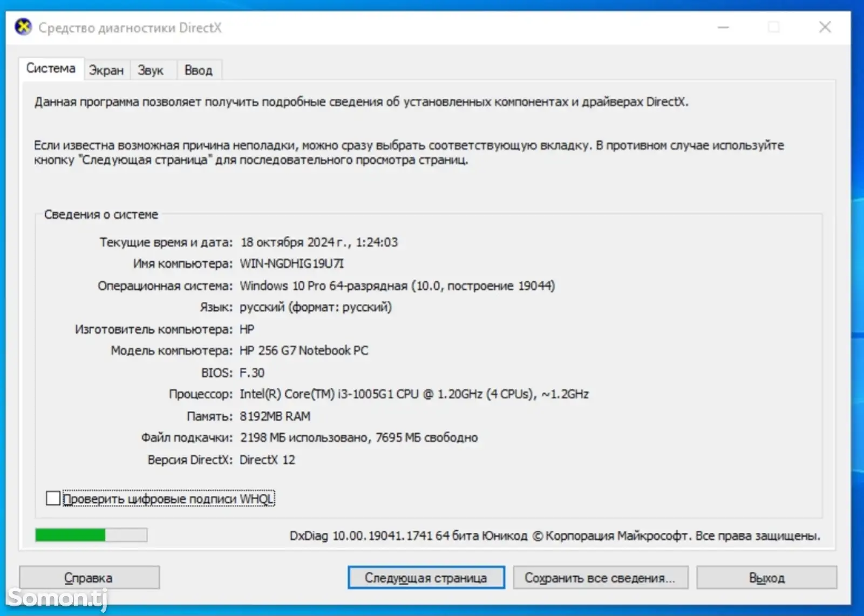This screenshot has height=616, width=864.
Task: Click the window title Средство диагностики DirectX
Action: 130,28
